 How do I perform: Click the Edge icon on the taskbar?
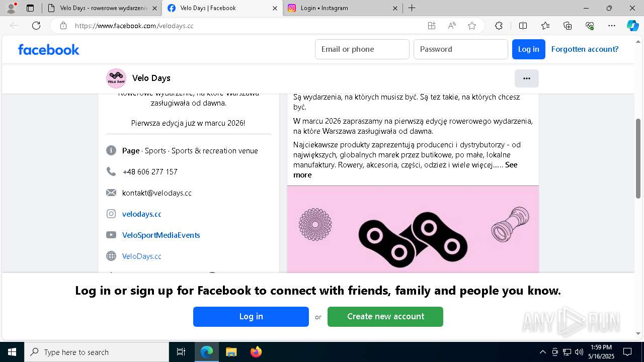pos(207,352)
